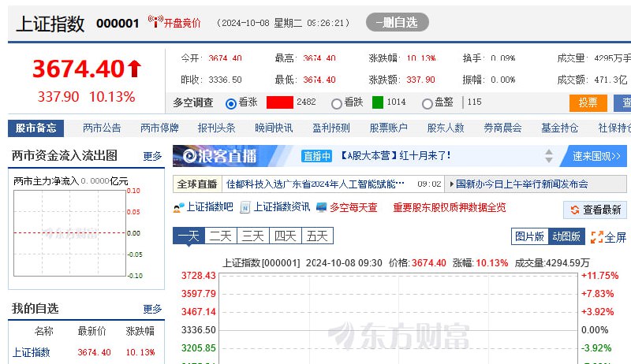Click the grey 盘整 vote bar
Viewport: 631px width, 364px height.
[463, 102]
